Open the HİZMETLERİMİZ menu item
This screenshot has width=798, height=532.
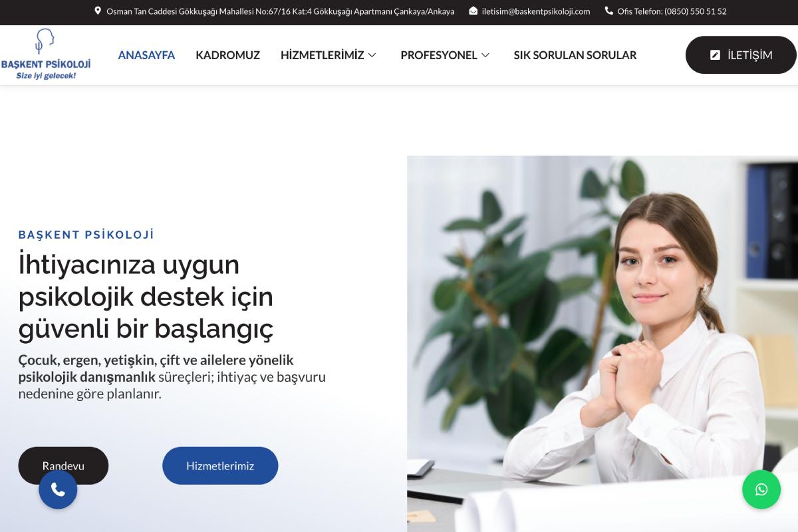coord(322,55)
